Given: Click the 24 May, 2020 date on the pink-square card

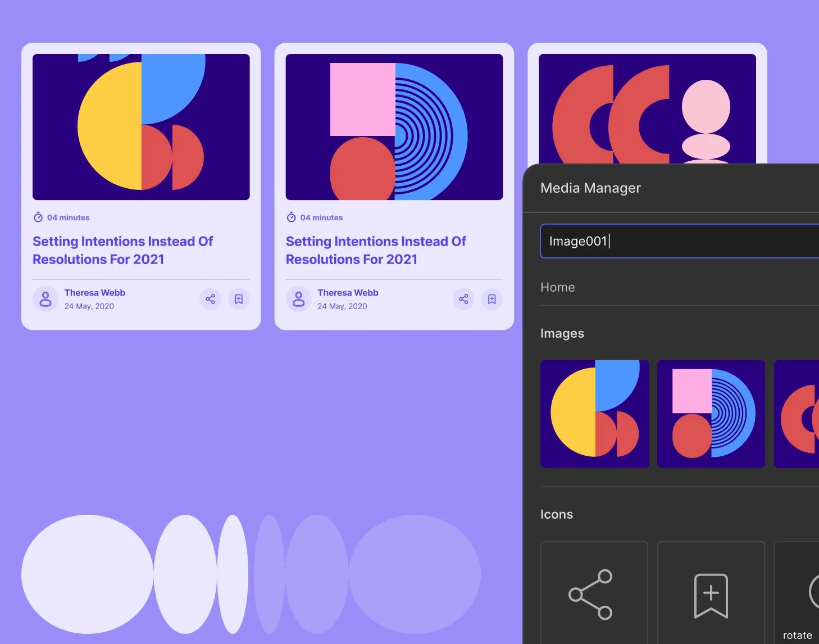Looking at the screenshot, I should [x=342, y=306].
